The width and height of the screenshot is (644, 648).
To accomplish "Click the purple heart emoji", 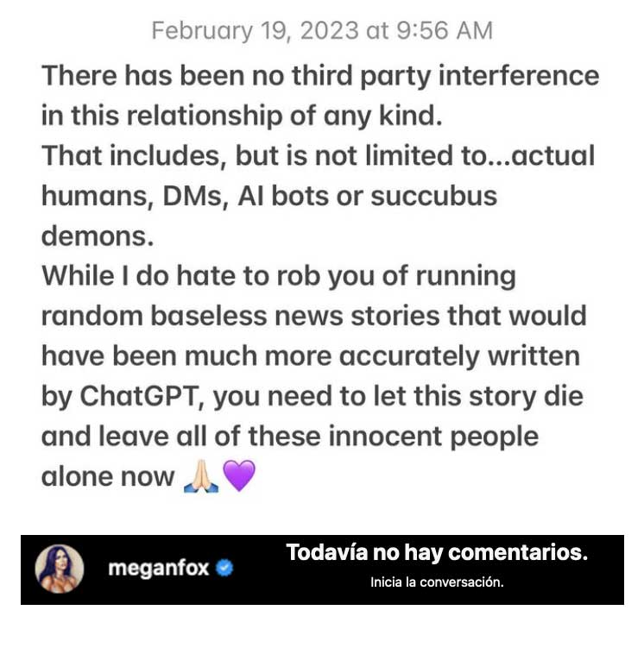I will (x=239, y=476).
